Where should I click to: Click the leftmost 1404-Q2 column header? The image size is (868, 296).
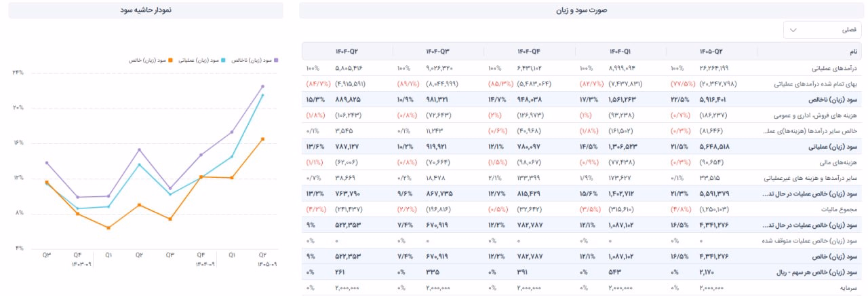point(347,52)
